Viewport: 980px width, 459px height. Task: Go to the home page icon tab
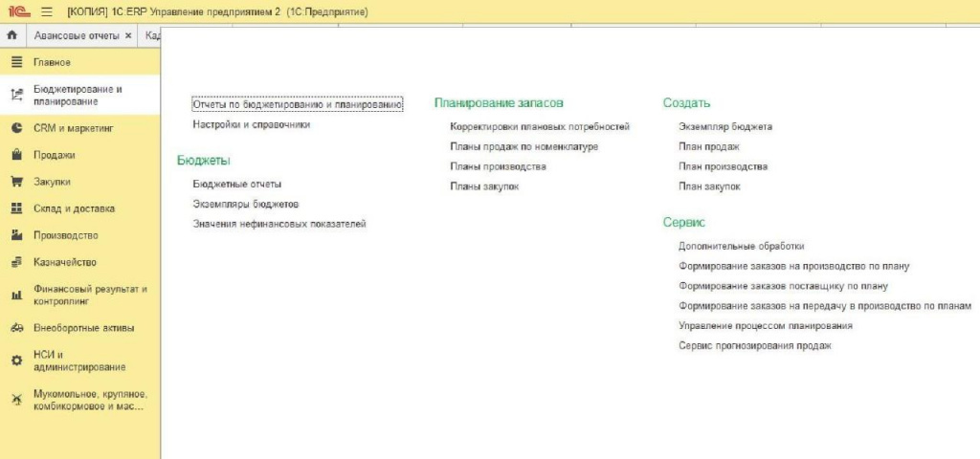(11, 35)
